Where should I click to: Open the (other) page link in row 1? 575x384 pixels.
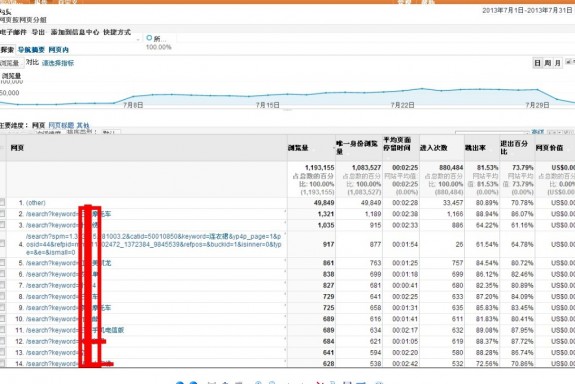[x=36, y=203]
